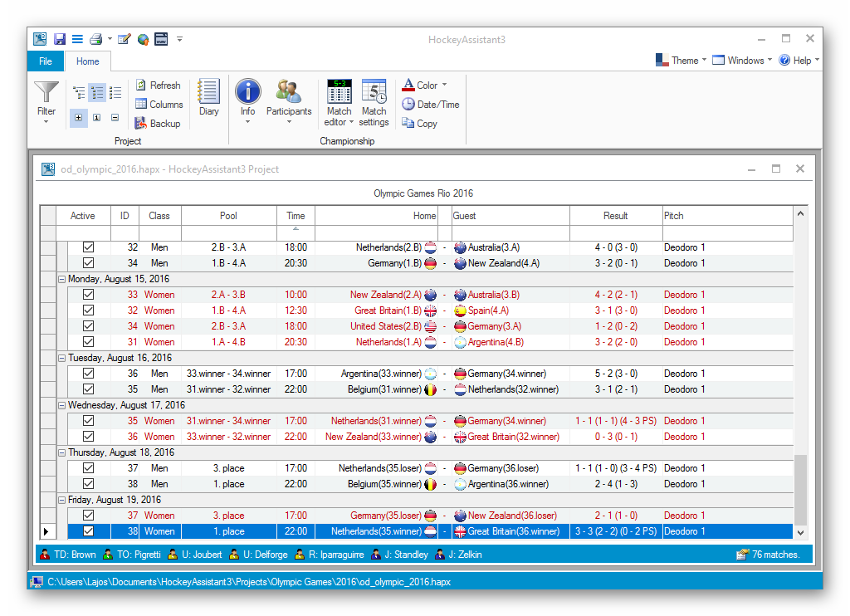Collapse the Friday, August 19, 2016 group
850x616 pixels.
coord(61,500)
